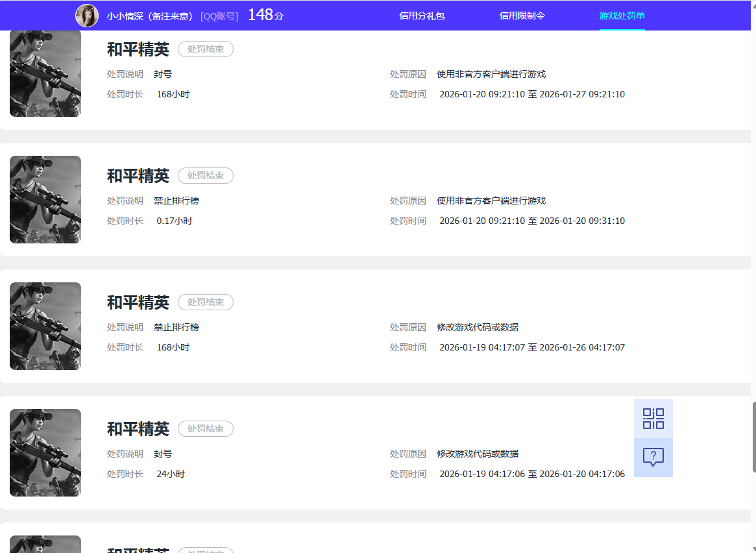Click the page vertical scrollbar thumb
Viewport: 756px width, 553px height.
754,437
